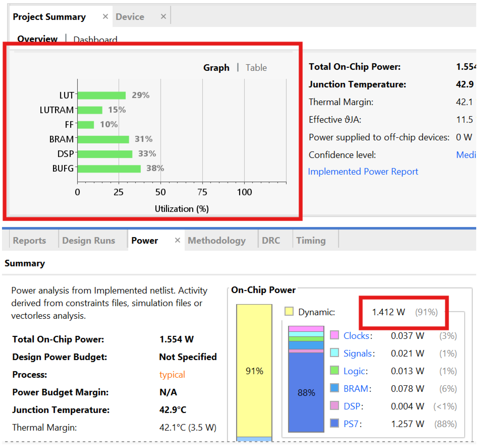Screen dimensions: 480x448
Task: Close the Device tab
Action: [x=163, y=17]
